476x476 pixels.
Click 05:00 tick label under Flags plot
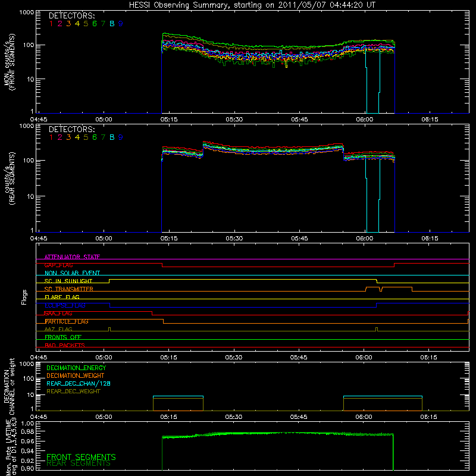tap(104, 358)
